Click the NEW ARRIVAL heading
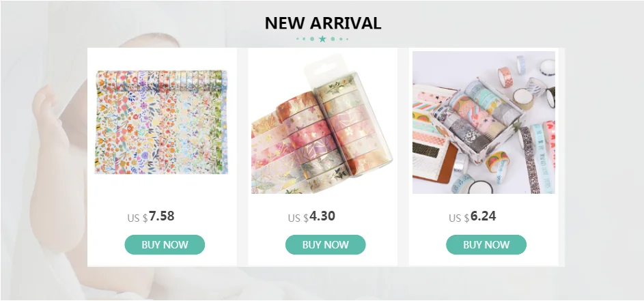Viewport: 644px width, 301px height. coord(323,23)
